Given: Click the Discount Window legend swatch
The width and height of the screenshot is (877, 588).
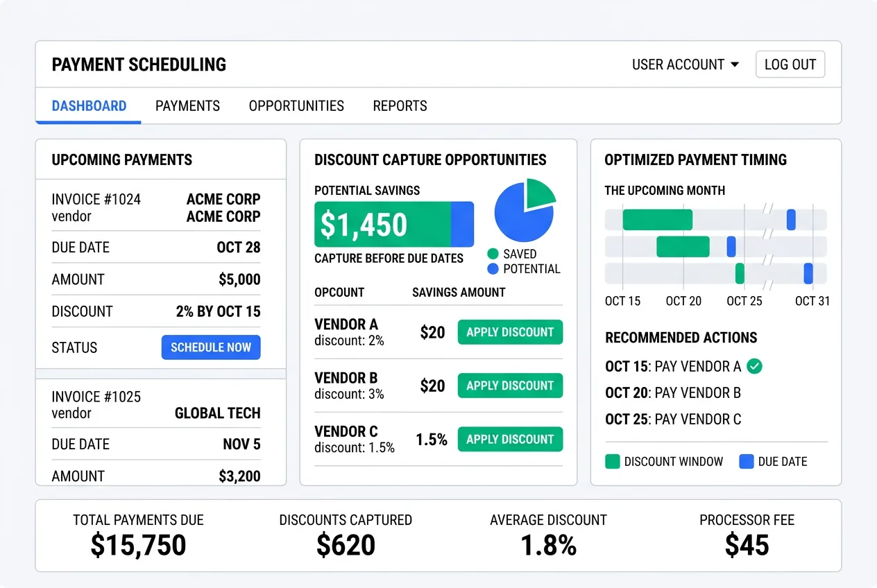Looking at the screenshot, I should tap(612, 461).
